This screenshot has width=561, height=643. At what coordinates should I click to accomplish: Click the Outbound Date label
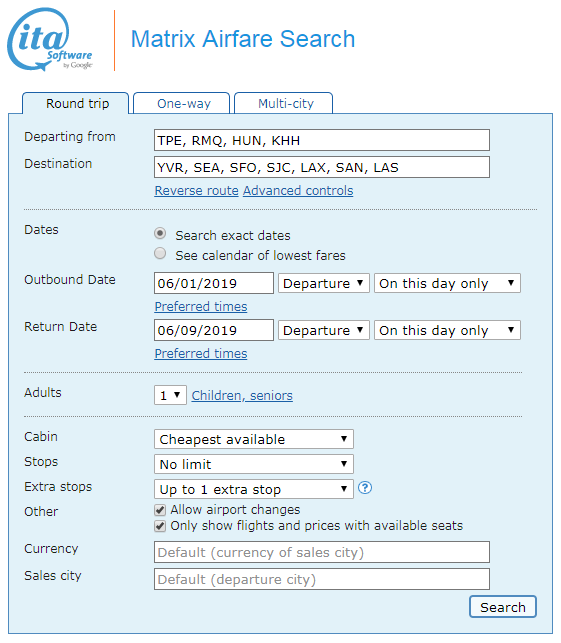(70, 280)
